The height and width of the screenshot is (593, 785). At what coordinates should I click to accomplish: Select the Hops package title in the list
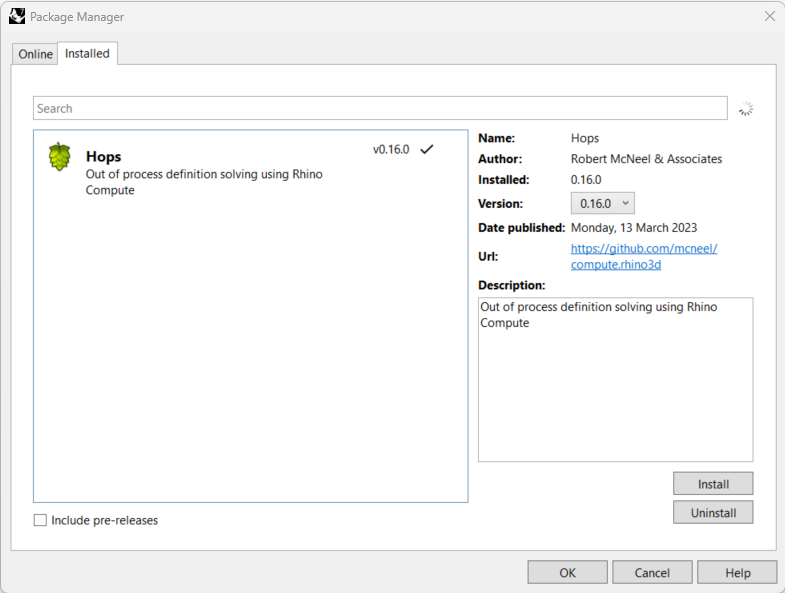point(104,157)
